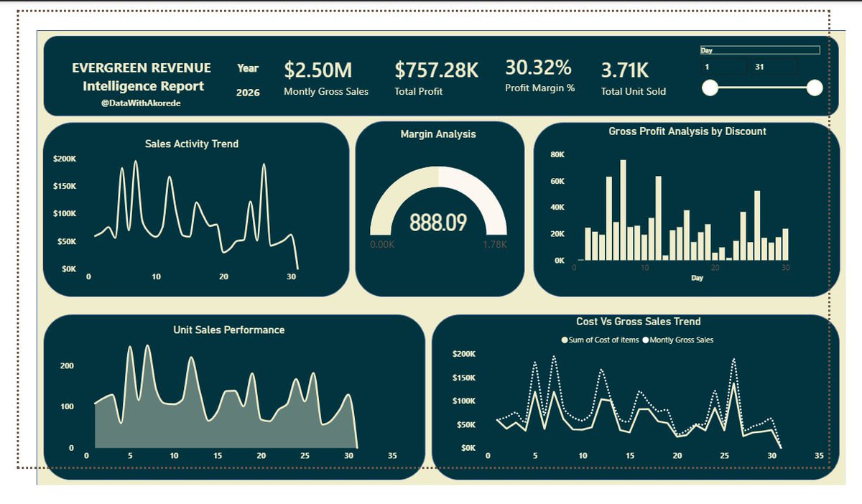Viewport: 862px width, 504px height.
Task: Grab the left handle of the Day slider
Action: (710, 88)
